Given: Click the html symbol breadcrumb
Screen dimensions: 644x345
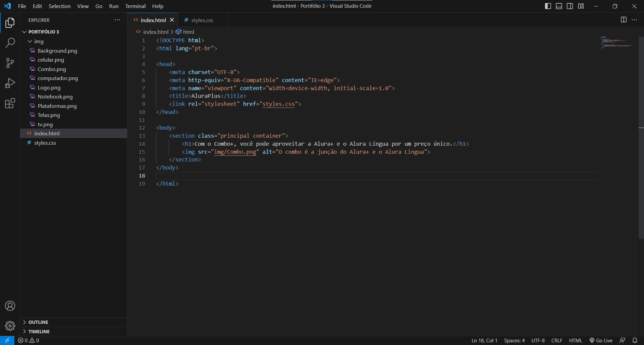Looking at the screenshot, I should point(189,32).
